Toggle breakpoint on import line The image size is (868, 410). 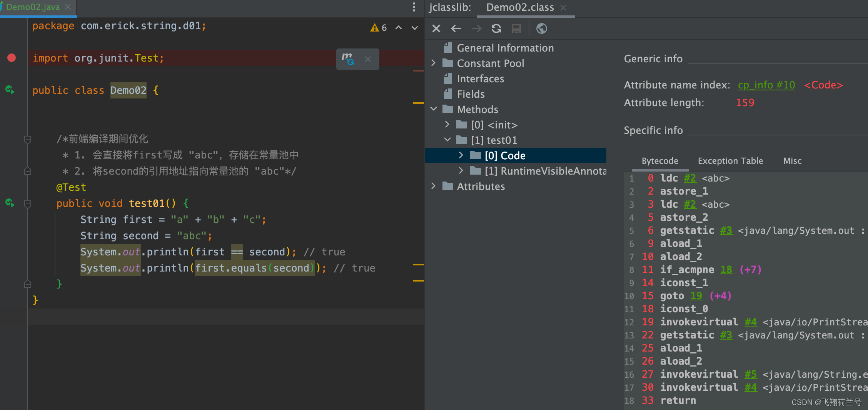click(x=12, y=58)
